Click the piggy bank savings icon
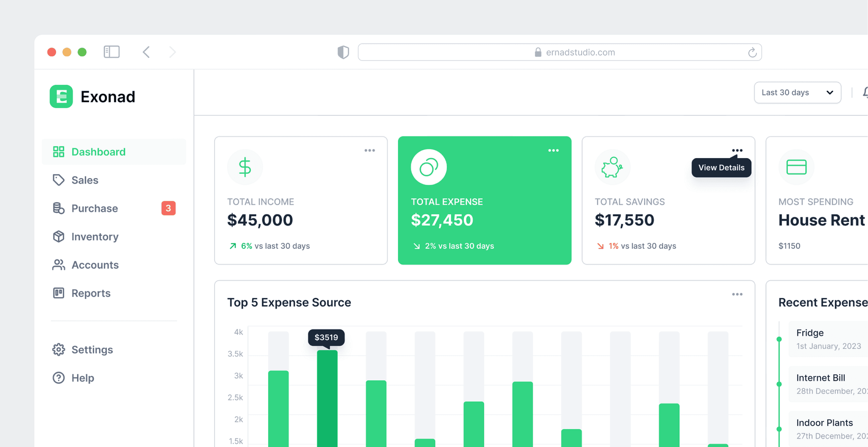 [x=612, y=167]
